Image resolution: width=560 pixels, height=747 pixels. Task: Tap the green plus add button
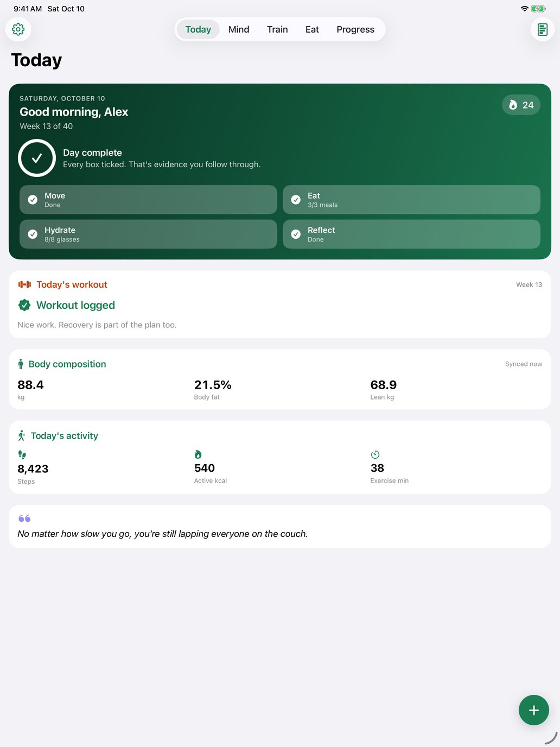pyautogui.click(x=533, y=710)
